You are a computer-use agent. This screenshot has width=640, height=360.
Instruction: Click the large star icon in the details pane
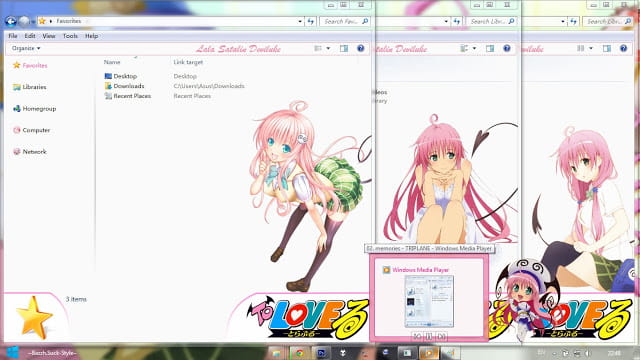point(34,318)
